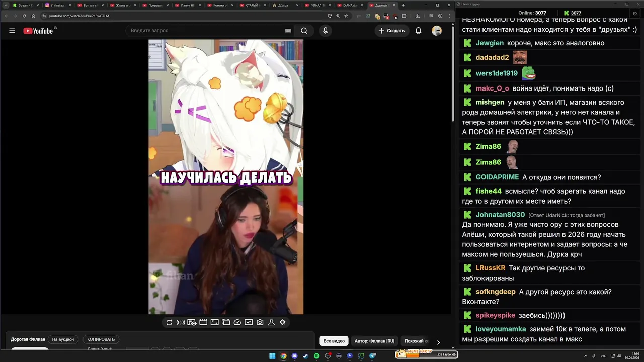Click the РУС language indicator
Image resolution: width=644 pixels, height=362 pixels.
(x=603, y=356)
